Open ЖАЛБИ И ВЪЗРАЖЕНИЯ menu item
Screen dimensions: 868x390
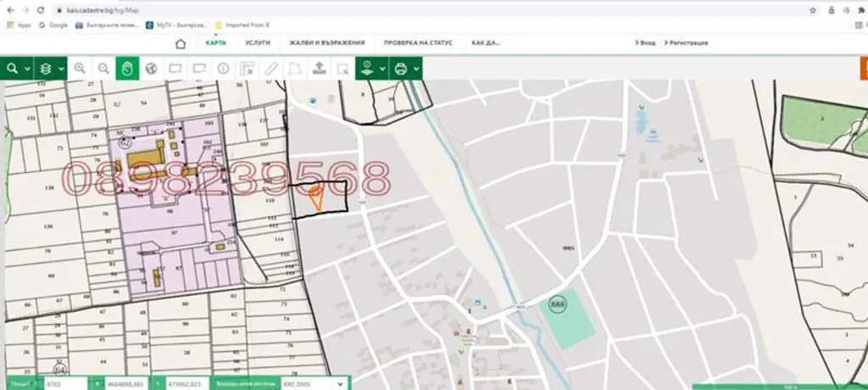point(326,42)
